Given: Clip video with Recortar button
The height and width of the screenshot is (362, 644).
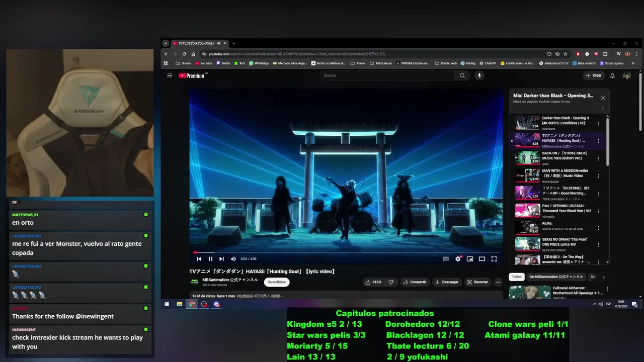Looking at the screenshot, I should tap(477, 282).
